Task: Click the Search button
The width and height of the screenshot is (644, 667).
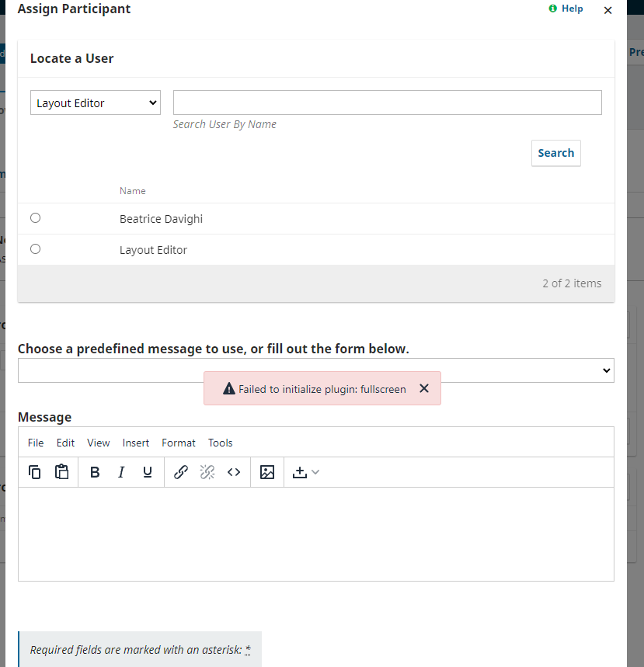Action: pos(555,153)
